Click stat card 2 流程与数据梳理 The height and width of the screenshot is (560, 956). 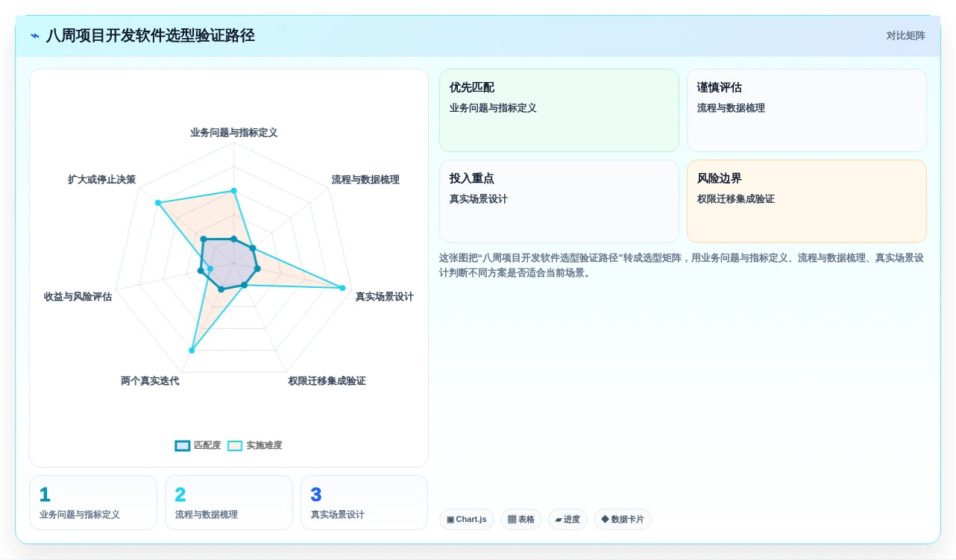click(x=229, y=503)
